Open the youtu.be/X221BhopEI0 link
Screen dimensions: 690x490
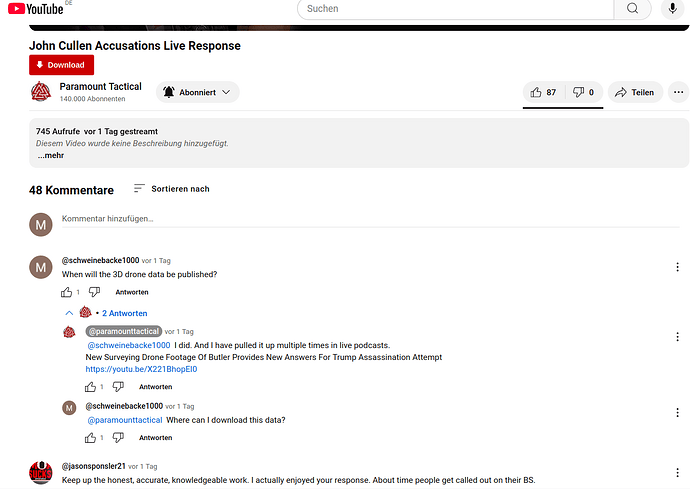tap(141, 369)
